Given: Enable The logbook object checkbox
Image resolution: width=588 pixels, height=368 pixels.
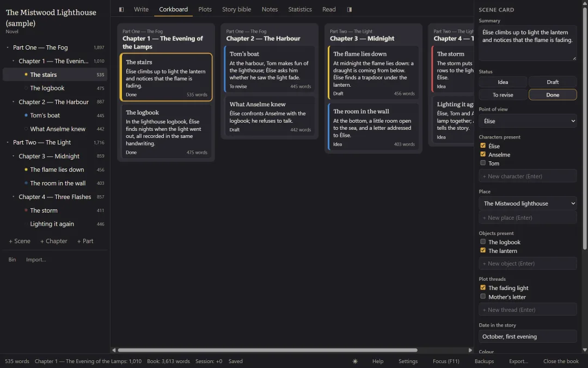Looking at the screenshot, I should (x=483, y=242).
